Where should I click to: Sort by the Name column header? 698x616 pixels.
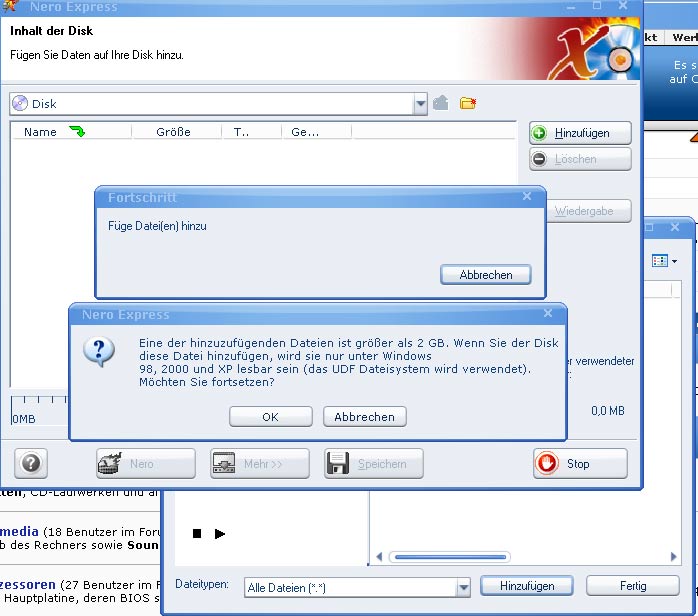coord(71,132)
